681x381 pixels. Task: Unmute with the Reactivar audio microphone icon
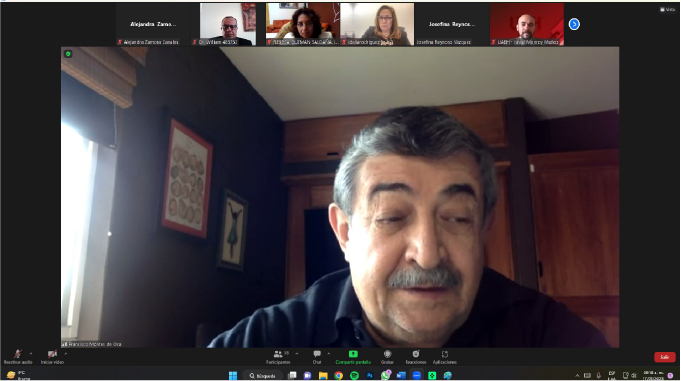[17, 354]
